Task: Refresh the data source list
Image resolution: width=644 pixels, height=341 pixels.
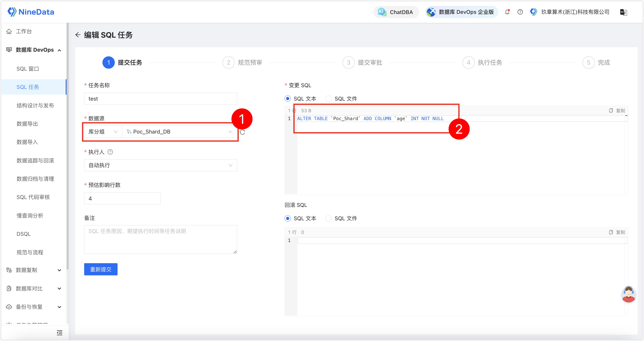Action: 243,132
